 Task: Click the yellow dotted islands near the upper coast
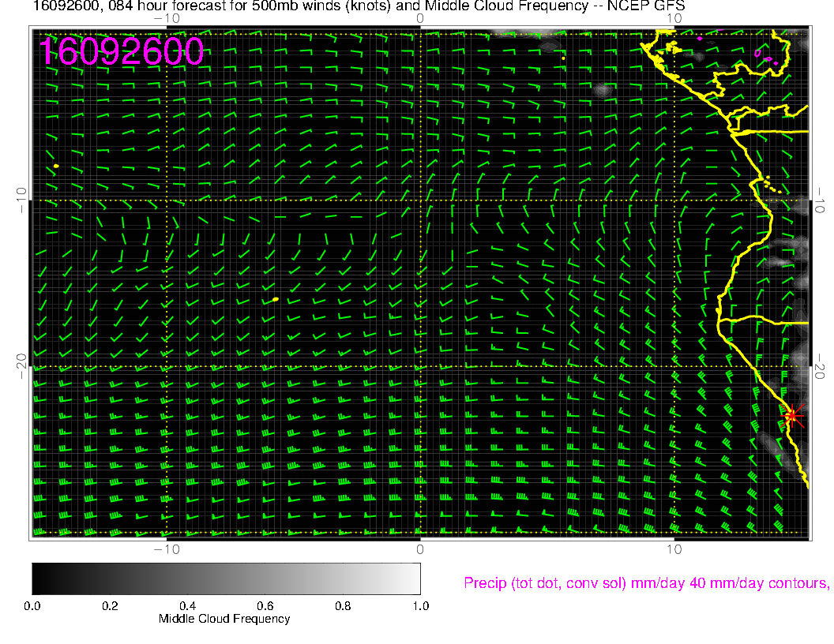click(772, 185)
